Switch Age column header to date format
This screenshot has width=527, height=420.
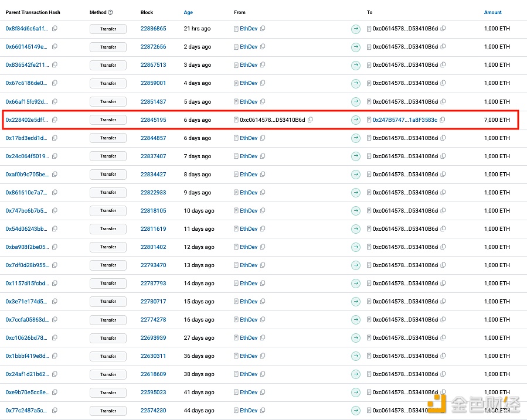click(188, 12)
